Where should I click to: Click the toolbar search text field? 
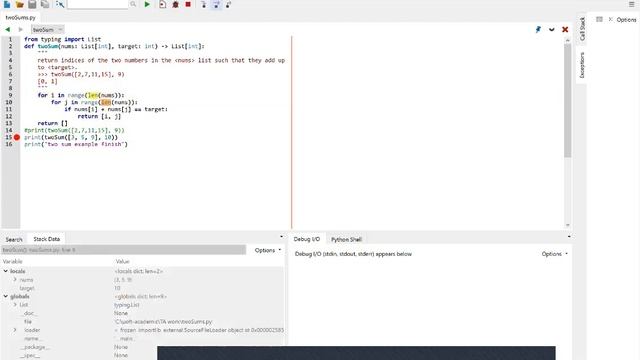point(98,4)
